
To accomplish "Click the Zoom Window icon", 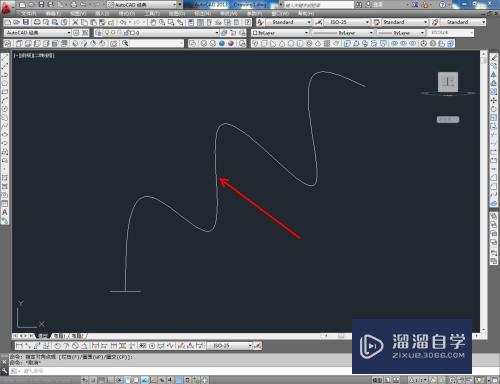I will tap(171, 22).
